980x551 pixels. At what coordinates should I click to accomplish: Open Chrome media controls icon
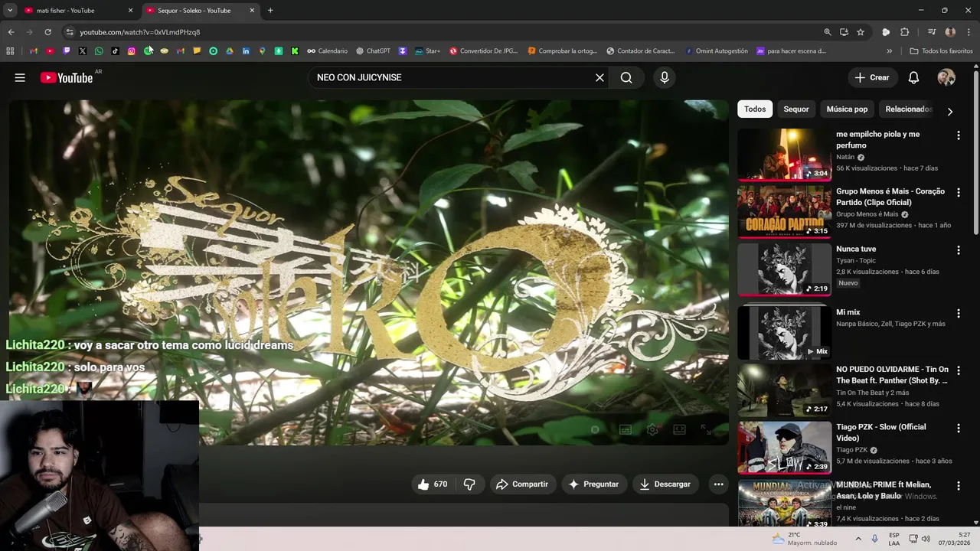(x=932, y=32)
